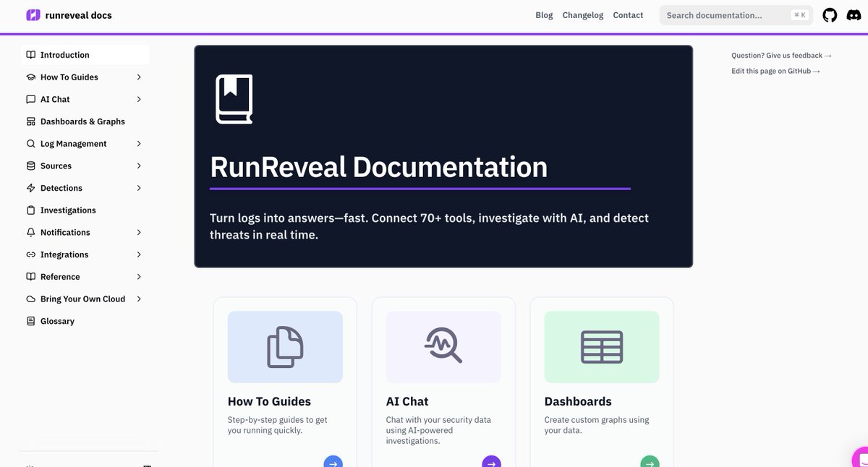Click the Notifications bell icon

(30, 232)
